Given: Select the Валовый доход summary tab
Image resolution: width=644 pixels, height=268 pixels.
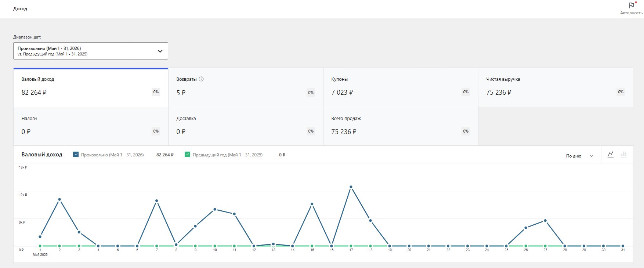Looking at the screenshot, I should pyautogui.click(x=91, y=87).
